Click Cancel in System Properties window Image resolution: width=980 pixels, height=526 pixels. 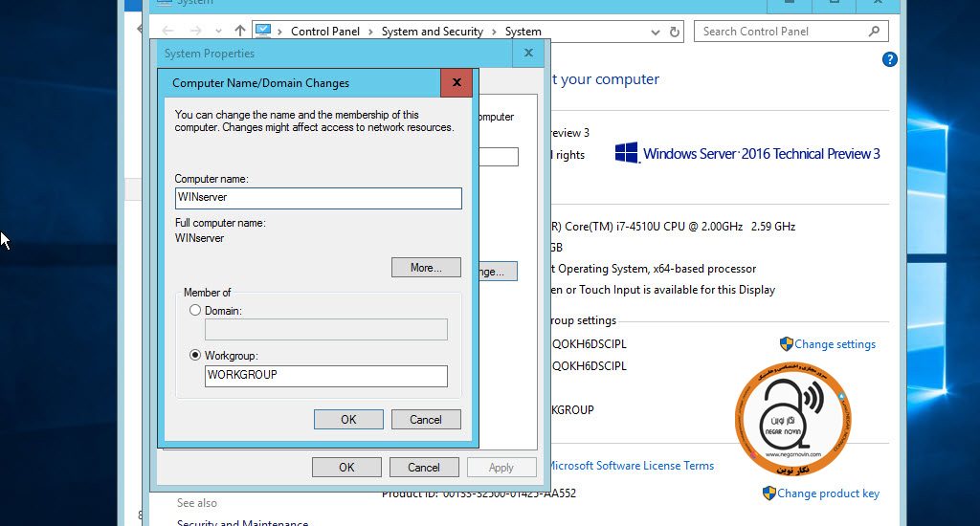424,468
